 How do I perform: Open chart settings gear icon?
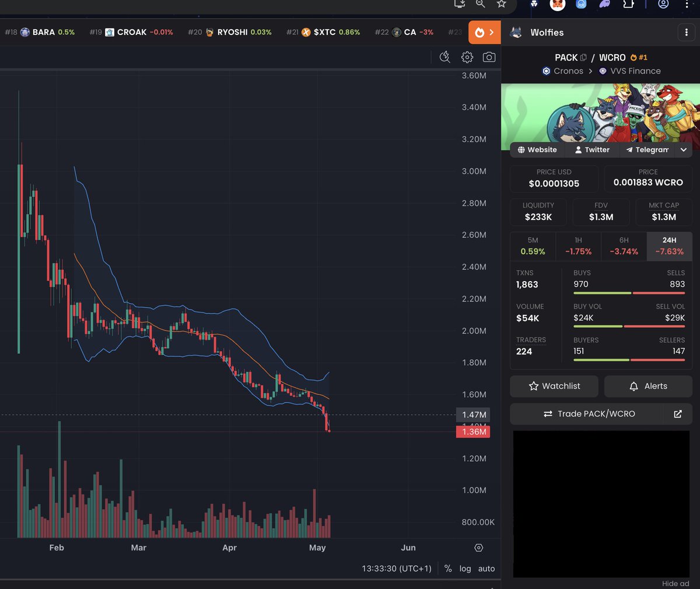coord(467,57)
